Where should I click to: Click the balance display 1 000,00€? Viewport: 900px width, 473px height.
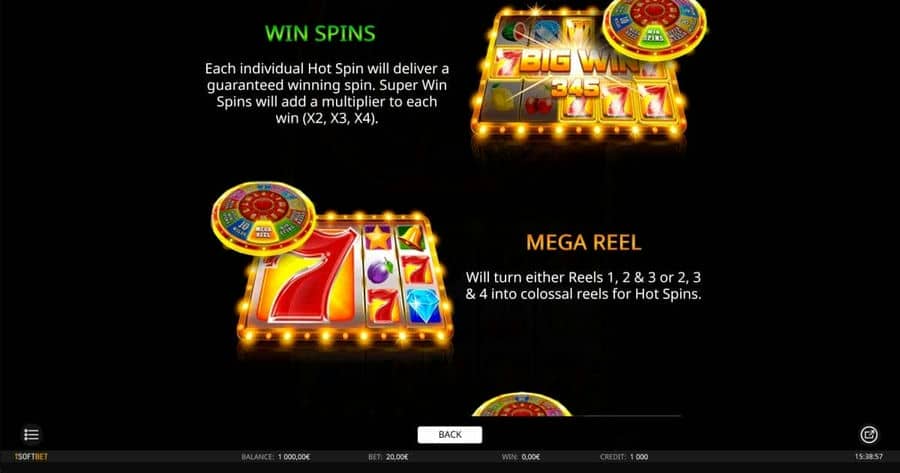pos(294,457)
